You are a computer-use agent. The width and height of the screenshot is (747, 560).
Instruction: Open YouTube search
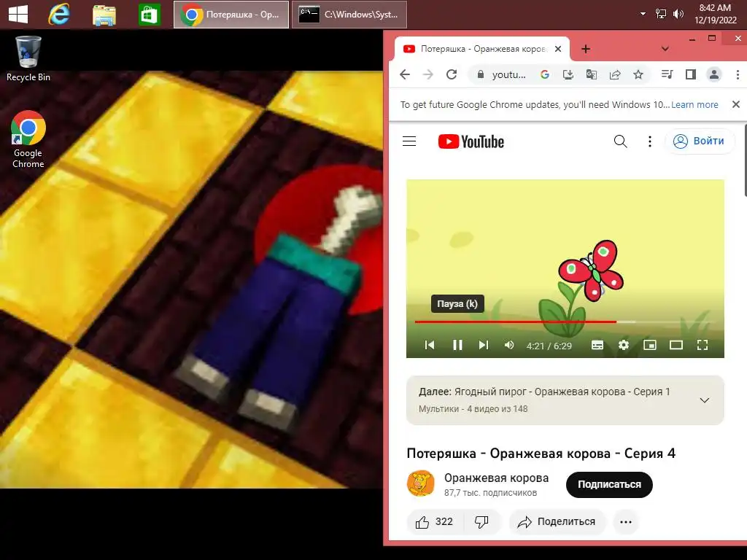(620, 141)
